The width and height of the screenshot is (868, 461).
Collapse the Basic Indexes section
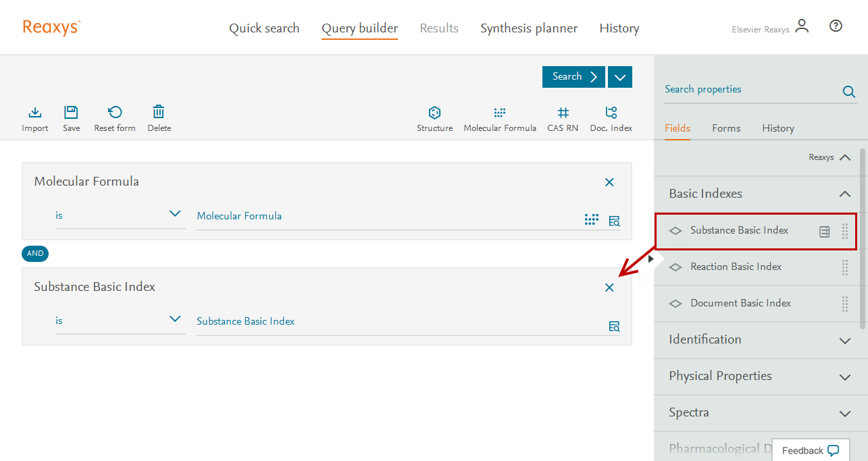click(844, 194)
